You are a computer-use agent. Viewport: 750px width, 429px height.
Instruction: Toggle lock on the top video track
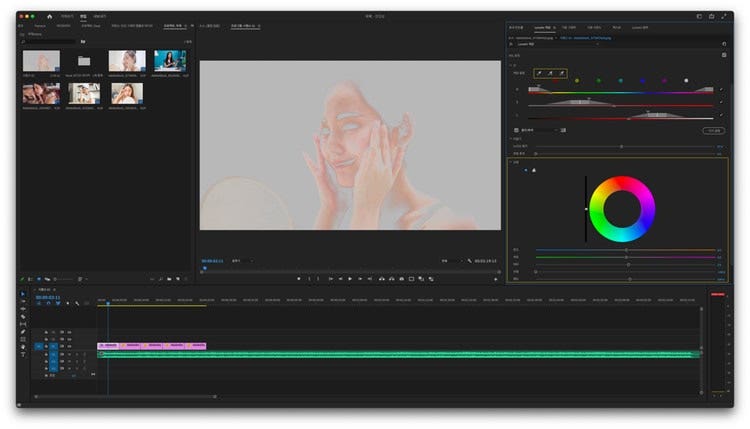46,332
